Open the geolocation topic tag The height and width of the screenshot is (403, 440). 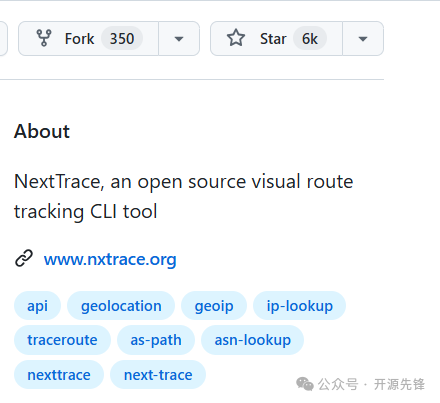(x=121, y=306)
